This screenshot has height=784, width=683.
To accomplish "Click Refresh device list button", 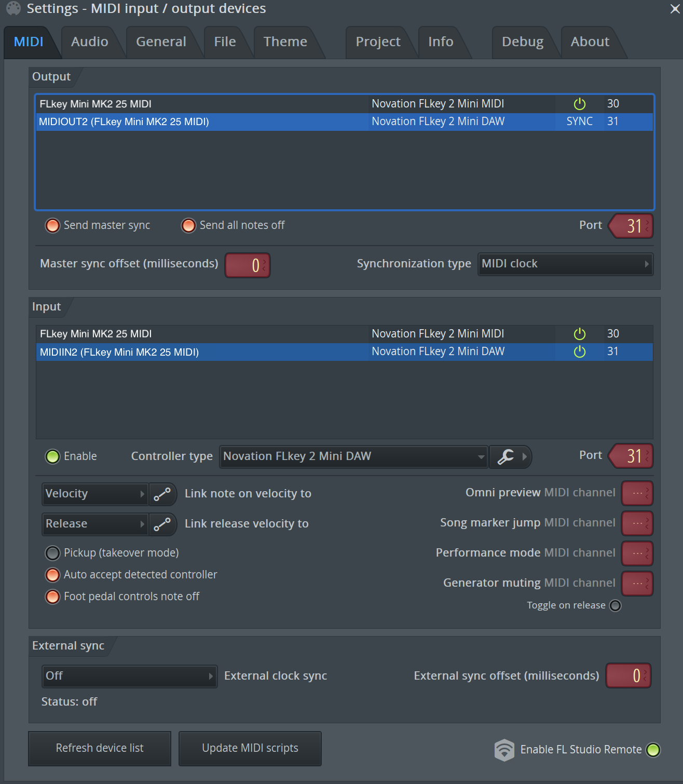I will tap(100, 748).
